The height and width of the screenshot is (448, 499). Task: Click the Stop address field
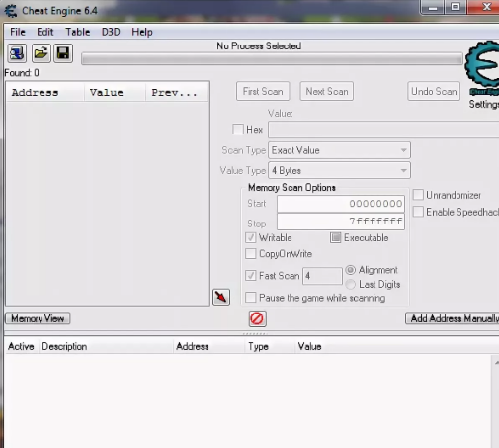point(341,222)
